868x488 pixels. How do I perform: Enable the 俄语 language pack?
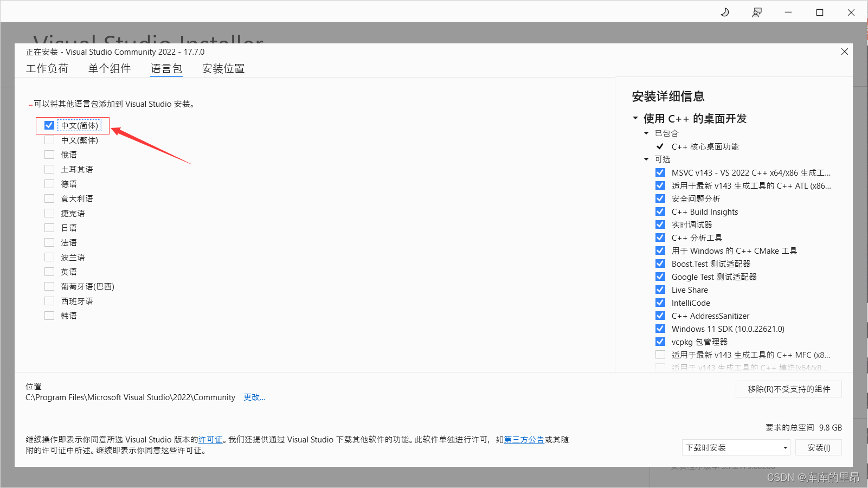tap(49, 155)
